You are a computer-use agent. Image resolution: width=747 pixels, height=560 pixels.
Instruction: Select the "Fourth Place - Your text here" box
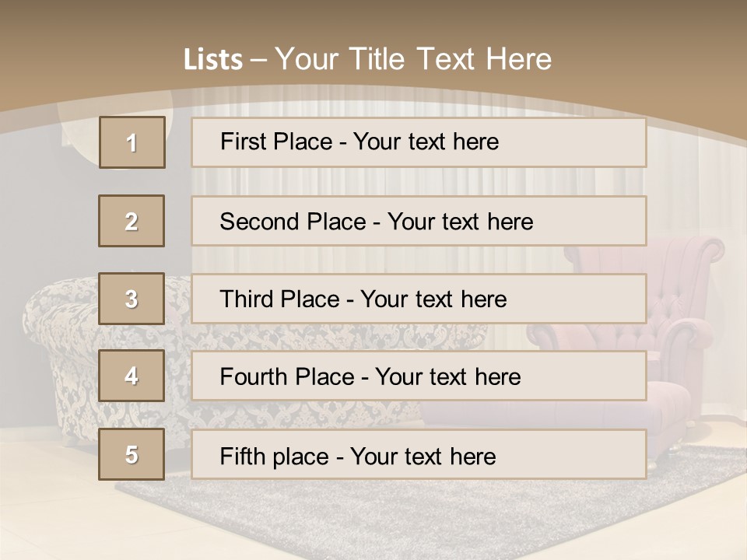419,376
